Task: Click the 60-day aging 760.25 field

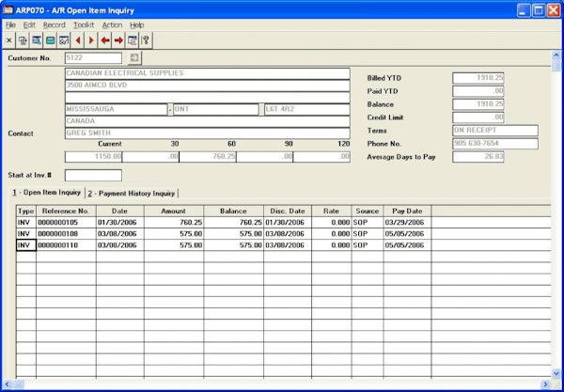Action: pos(208,157)
